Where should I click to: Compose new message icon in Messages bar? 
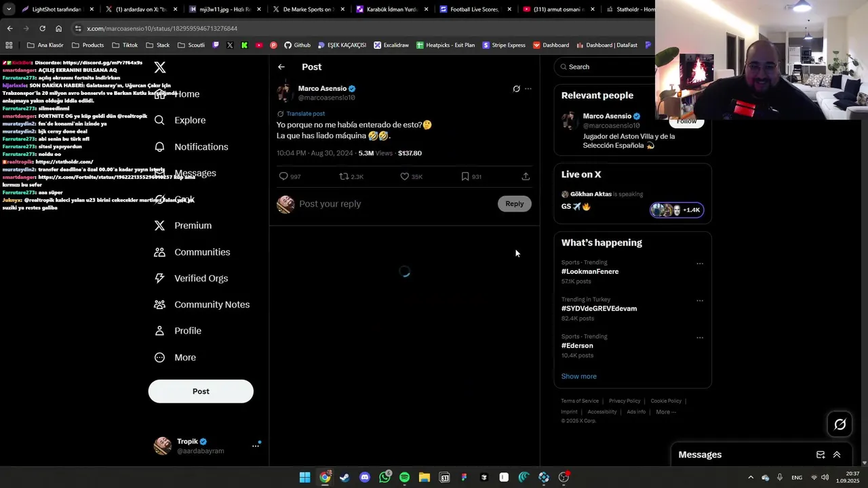tap(821, 455)
